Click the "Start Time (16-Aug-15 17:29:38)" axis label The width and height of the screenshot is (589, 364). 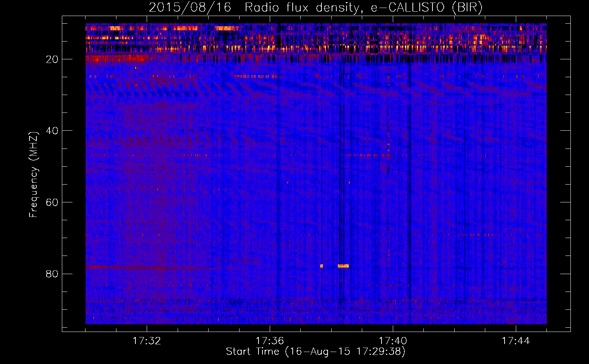point(316,352)
